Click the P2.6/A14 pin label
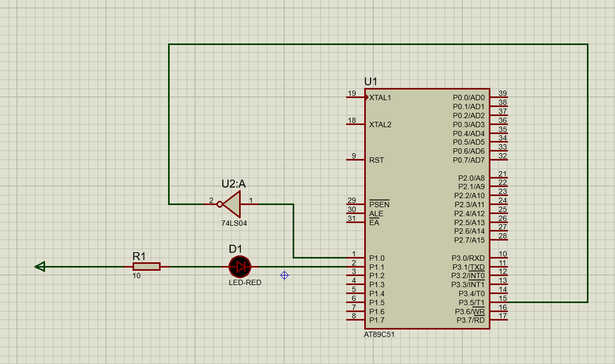615x364 pixels. (x=470, y=232)
